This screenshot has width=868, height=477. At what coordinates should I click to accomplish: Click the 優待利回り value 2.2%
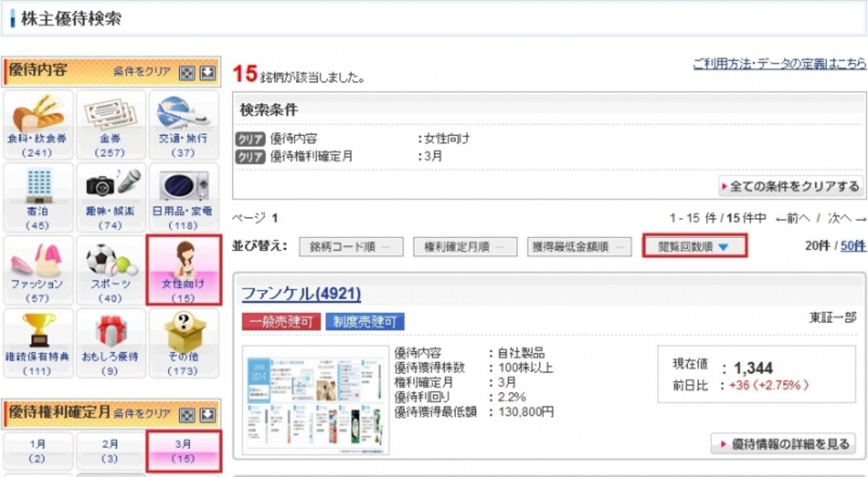[x=512, y=397]
